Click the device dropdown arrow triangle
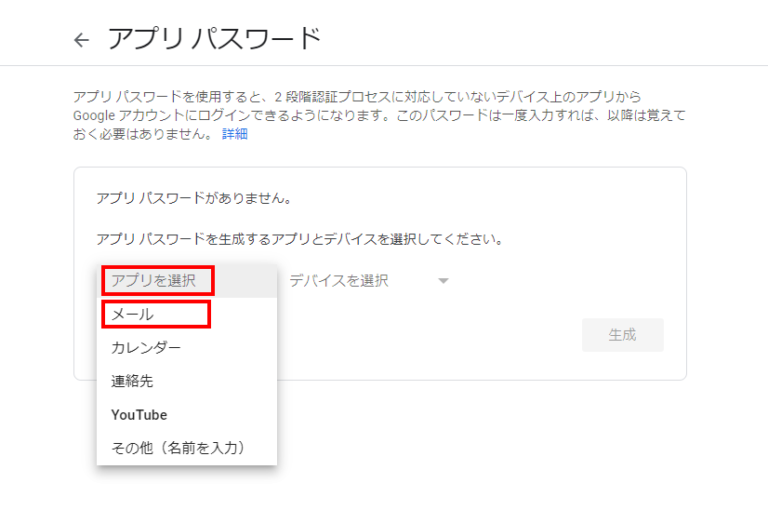 point(443,281)
